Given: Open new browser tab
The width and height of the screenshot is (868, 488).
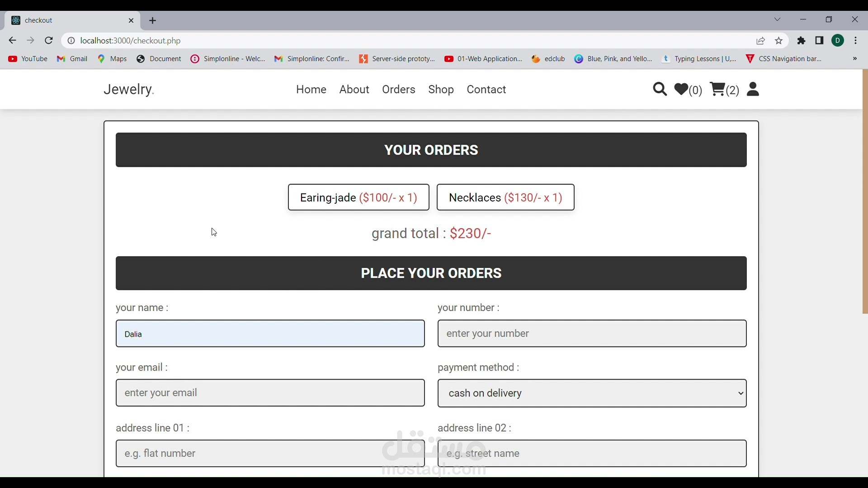Looking at the screenshot, I should pyautogui.click(x=153, y=21).
